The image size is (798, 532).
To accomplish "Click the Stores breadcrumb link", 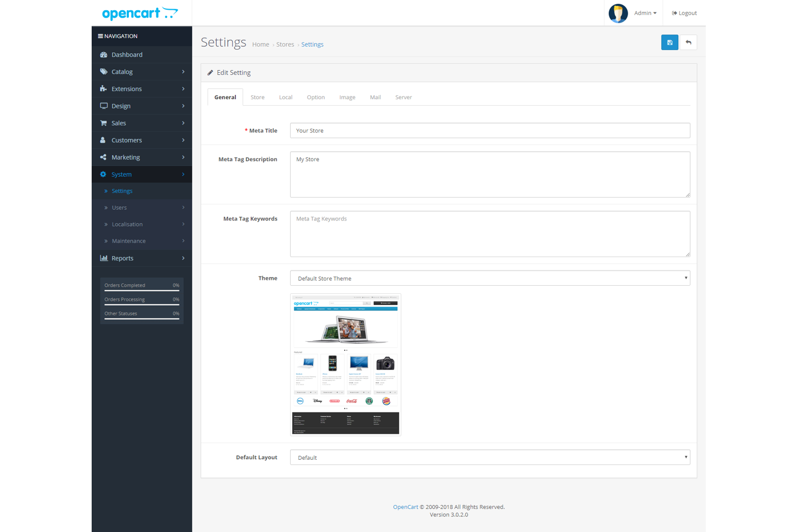I will [285, 44].
